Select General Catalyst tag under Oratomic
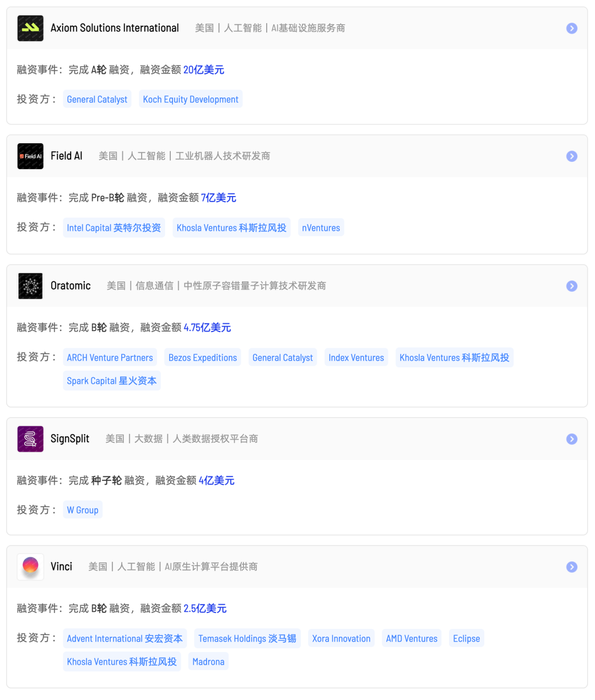595x700 pixels. tap(283, 357)
